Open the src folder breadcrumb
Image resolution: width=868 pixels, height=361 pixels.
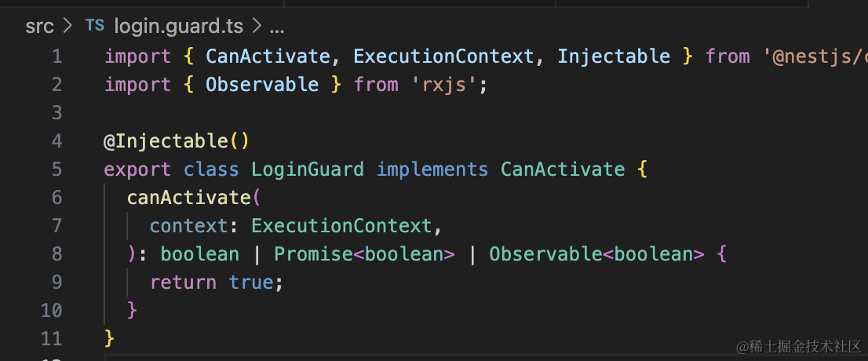click(39, 26)
